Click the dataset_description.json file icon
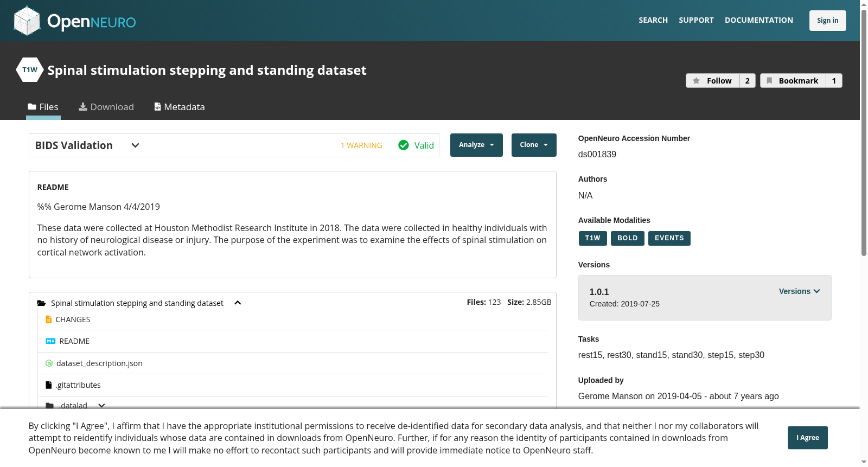This screenshot has width=868, height=467. pyautogui.click(x=49, y=363)
